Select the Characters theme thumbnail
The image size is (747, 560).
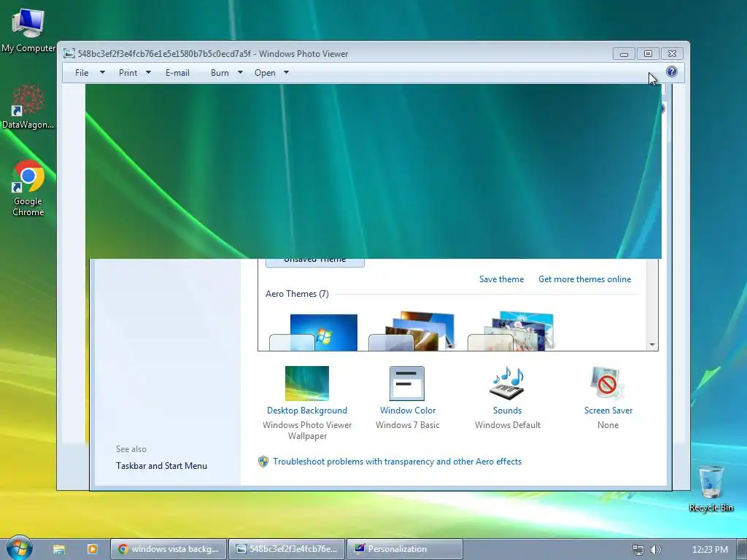(x=511, y=332)
